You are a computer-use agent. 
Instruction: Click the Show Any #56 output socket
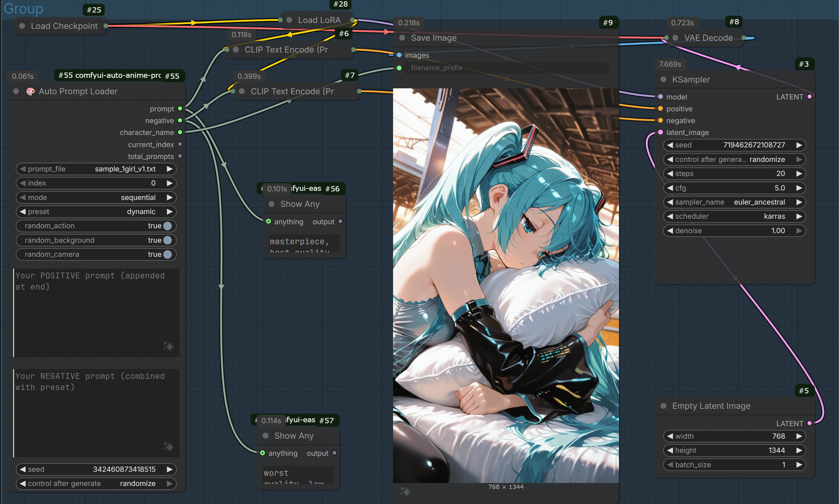(x=340, y=221)
